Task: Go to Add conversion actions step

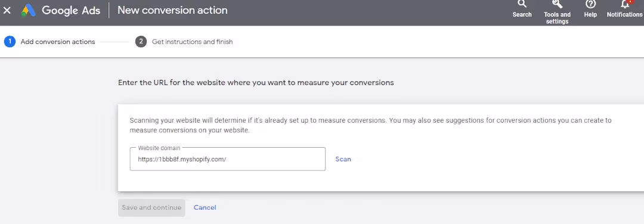Action: [58, 42]
